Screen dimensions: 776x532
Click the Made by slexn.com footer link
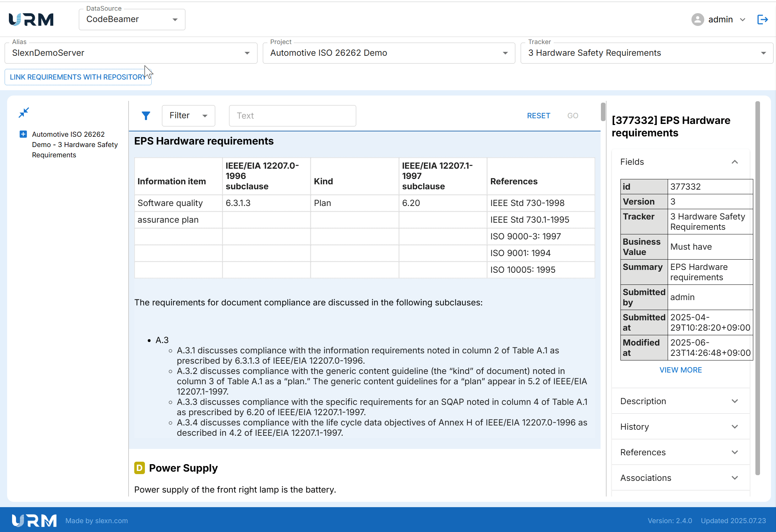click(x=97, y=521)
